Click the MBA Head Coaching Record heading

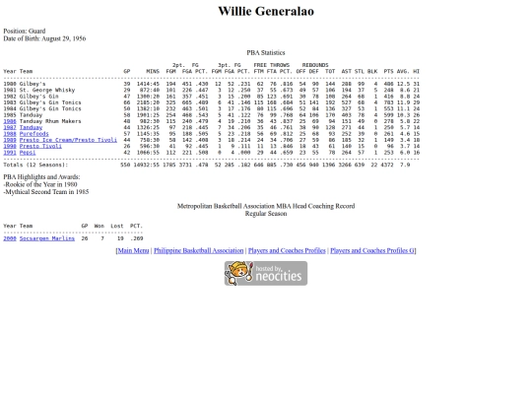(x=266, y=206)
